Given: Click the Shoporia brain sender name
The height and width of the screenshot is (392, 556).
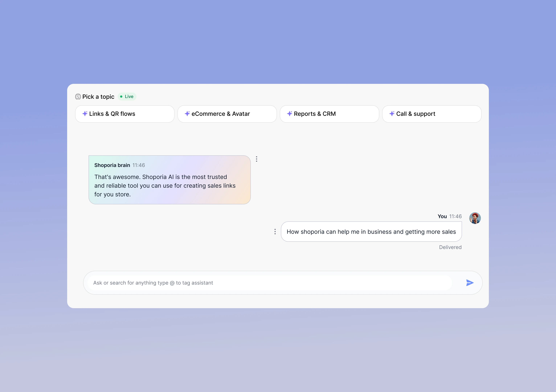Looking at the screenshot, I should pyautogui.click(x=112, y=165).
